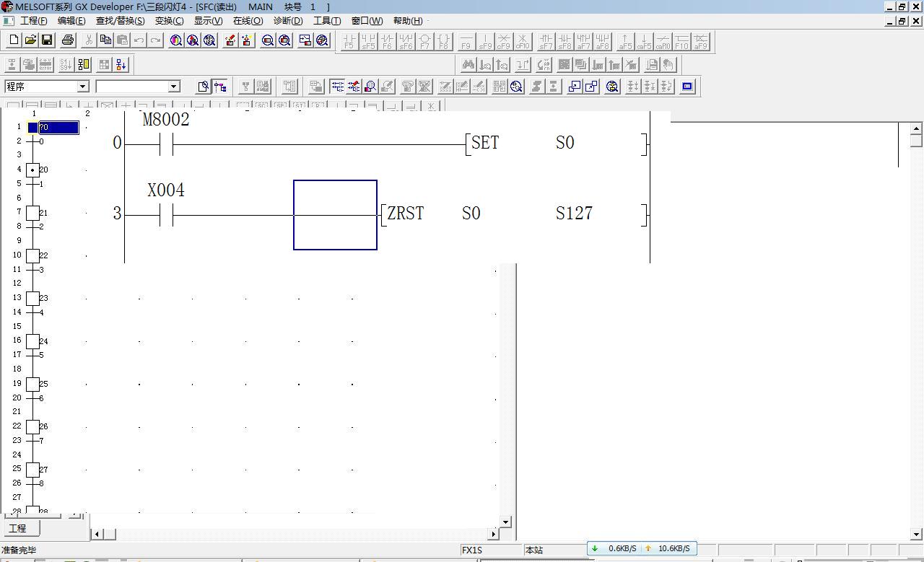924x562 pixels.
Task: Click the 变换(C) menu
Action: click(x=169, y=20)
